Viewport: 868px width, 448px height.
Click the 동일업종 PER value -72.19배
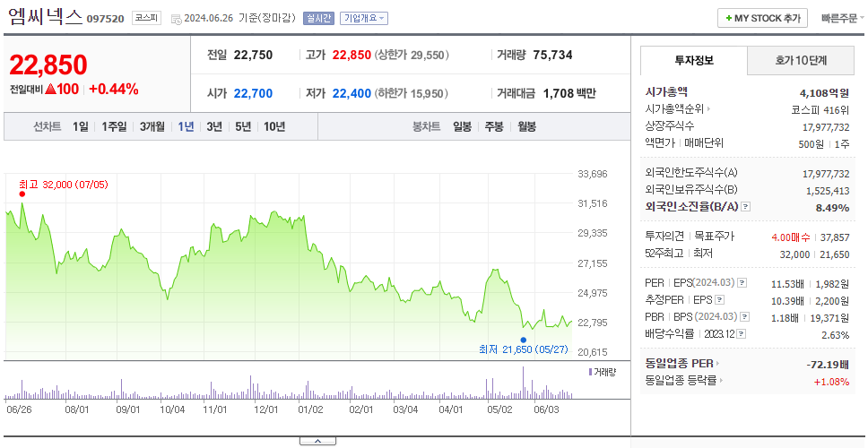(828, 365)
